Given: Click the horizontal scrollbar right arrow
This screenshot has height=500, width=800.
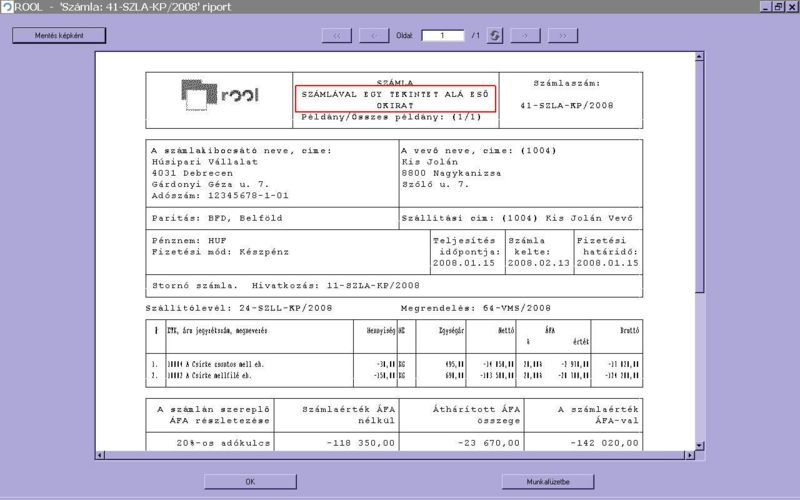Looking at the screenshot, I should tap(690, 456).
